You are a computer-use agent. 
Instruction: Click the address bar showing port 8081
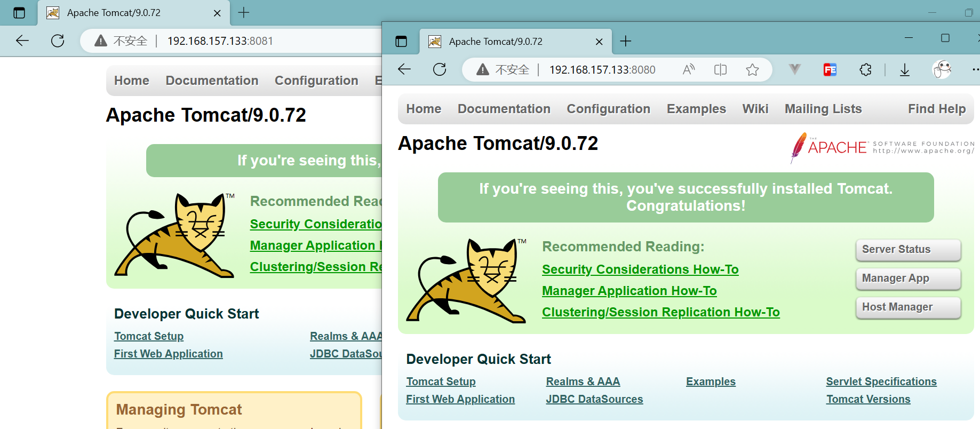pos(220,41)
